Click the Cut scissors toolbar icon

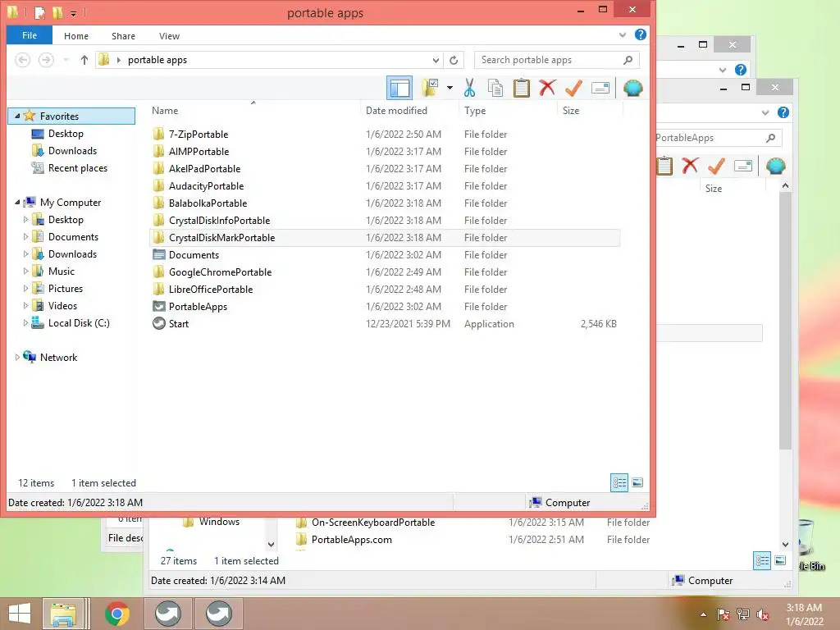(469, 88)
